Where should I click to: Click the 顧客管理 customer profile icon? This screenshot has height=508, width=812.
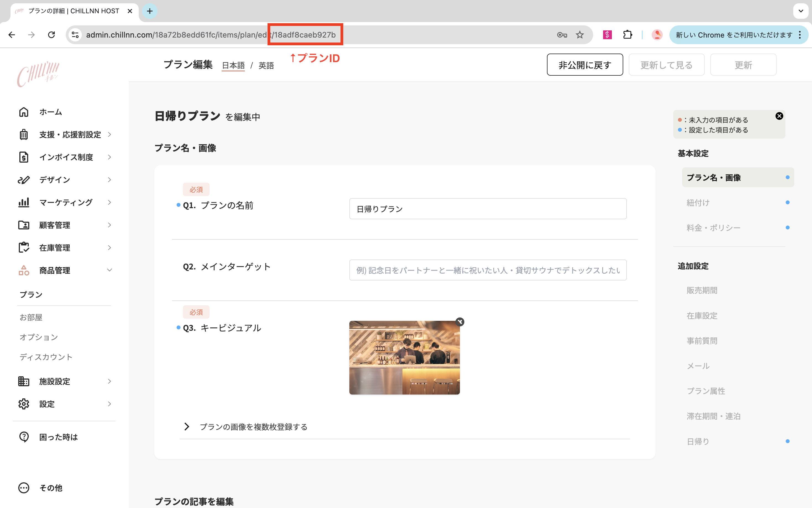click(23, 225)
